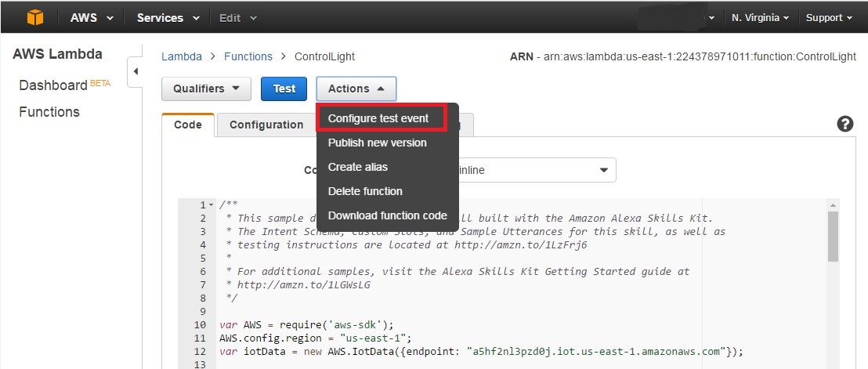Click code line 10 require('aws-sdk')
The width and height of the screenshot is (868, 369).
[x=306, y=325]
